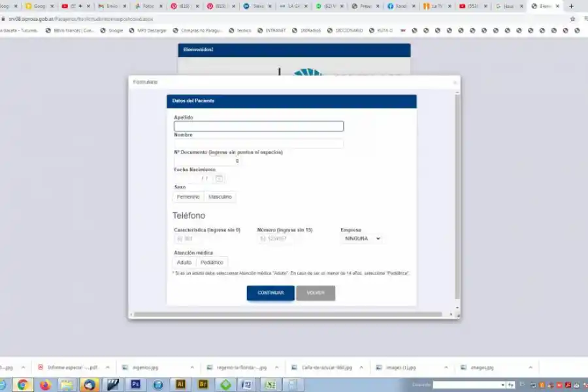This screenshot has height=392, width=588.
Task: Click the Nombre input field
Action: click(258, 143)
